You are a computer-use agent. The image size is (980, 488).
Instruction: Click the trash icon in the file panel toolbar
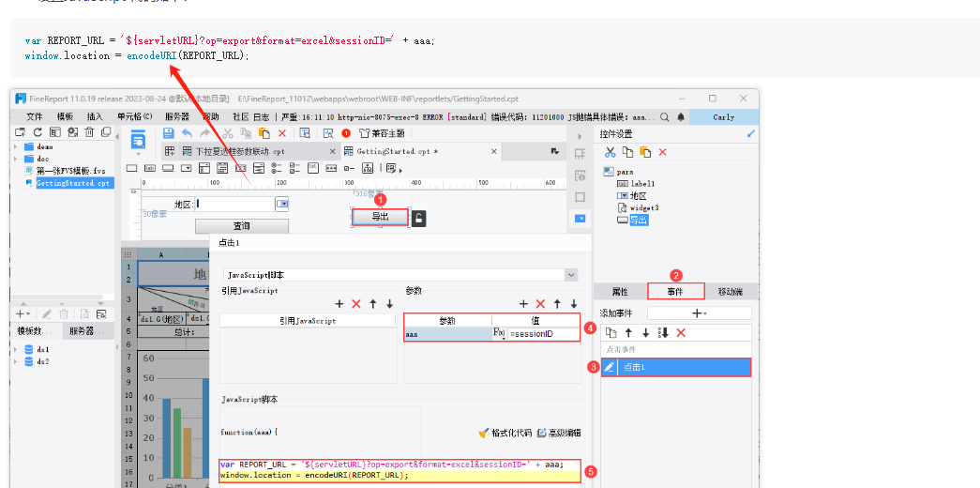[x=89, y=132]
